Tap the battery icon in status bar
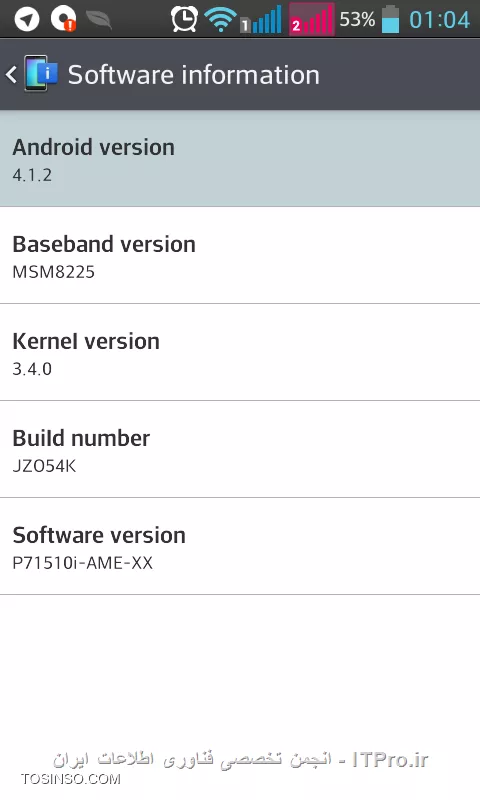 click(x=391, y=19)
